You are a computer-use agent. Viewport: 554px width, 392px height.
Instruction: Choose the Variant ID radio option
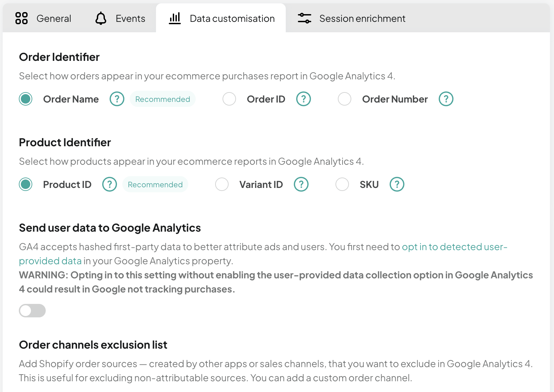coord(222,184)
